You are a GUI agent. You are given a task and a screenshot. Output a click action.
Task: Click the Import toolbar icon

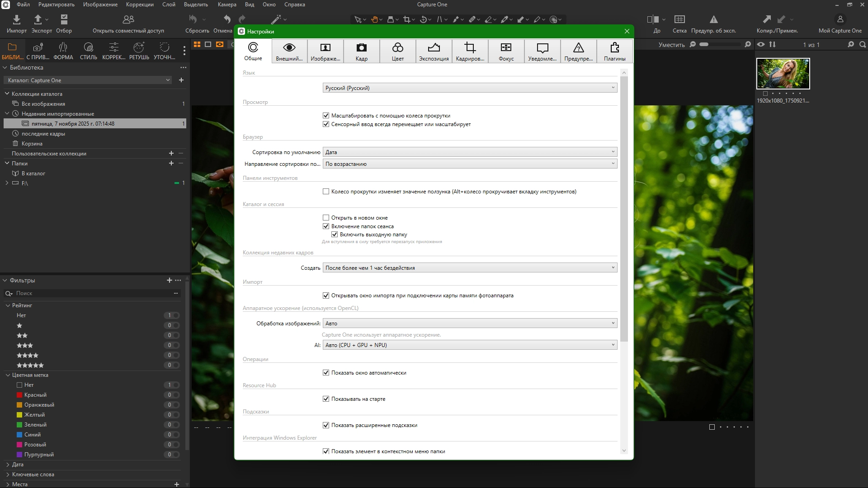click(16, 19)
